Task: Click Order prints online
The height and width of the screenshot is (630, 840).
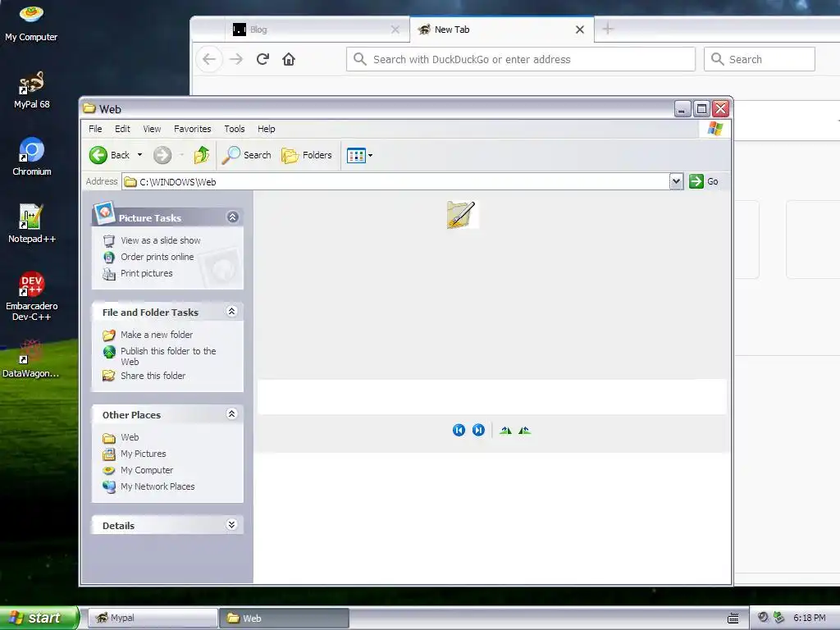Action: (x=157, y=257)
